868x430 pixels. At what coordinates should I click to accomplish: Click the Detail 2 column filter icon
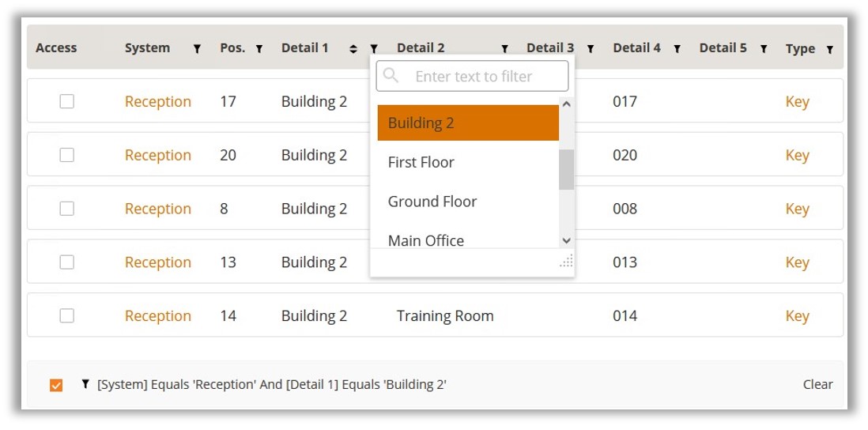[x=504, y=49]
